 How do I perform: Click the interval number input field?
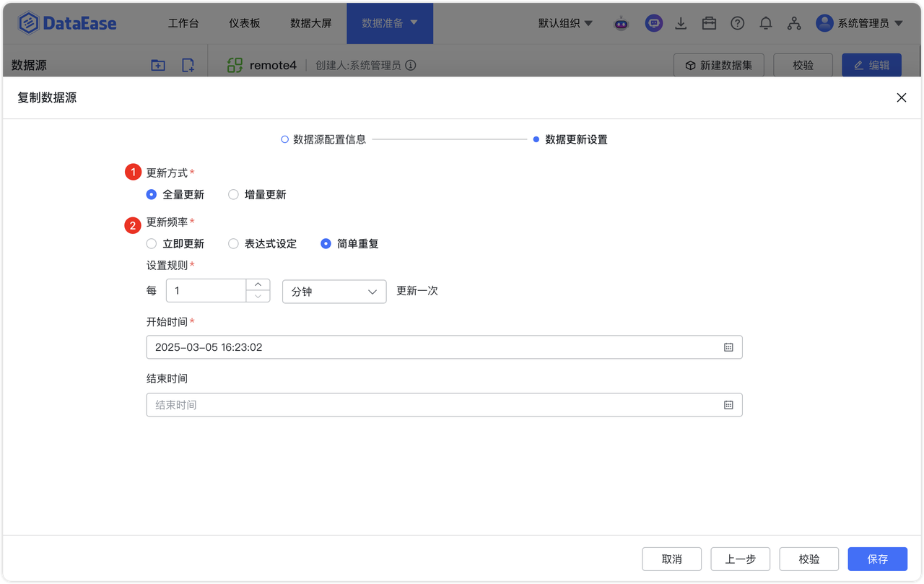pos(206,291)
